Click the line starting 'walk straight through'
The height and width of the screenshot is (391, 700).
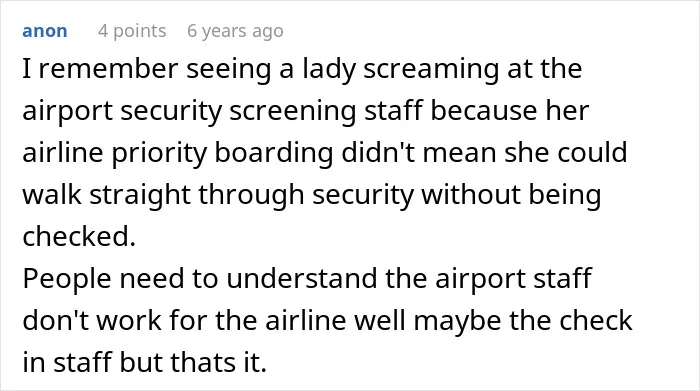pyautogui.click(x=312, y=195)
